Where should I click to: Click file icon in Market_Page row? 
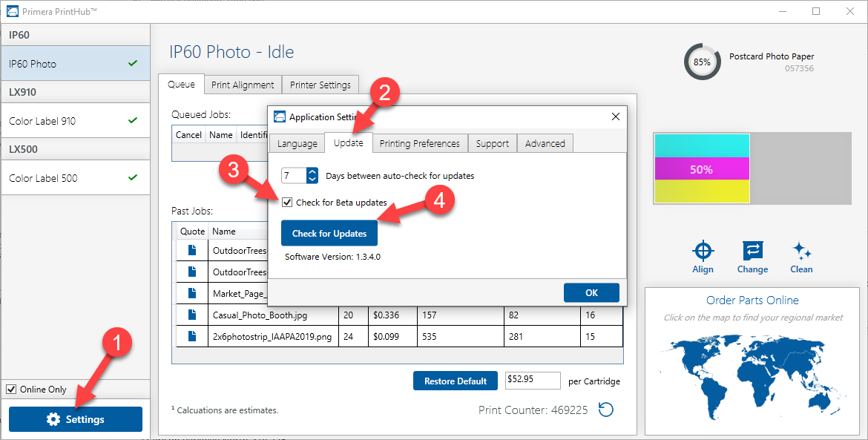[x=192, y=293]
